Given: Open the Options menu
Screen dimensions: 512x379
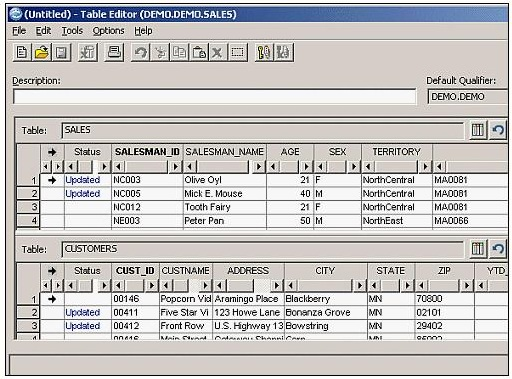Looking at the screenshot, I should click(108, 31).
